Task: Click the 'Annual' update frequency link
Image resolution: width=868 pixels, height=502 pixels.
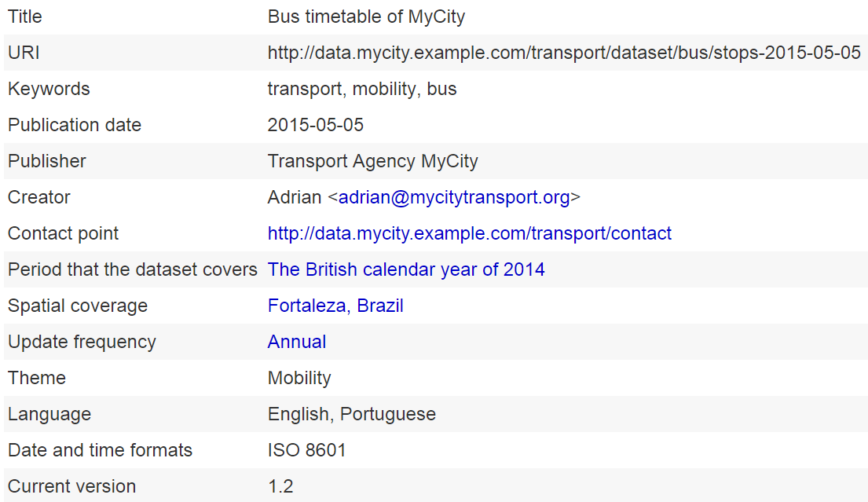Action: coord(297,342)
